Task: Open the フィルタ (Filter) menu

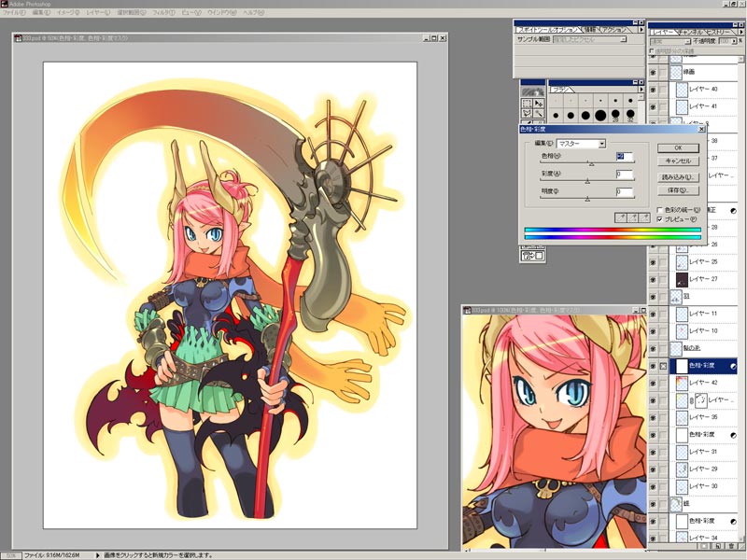Action: 163,13
